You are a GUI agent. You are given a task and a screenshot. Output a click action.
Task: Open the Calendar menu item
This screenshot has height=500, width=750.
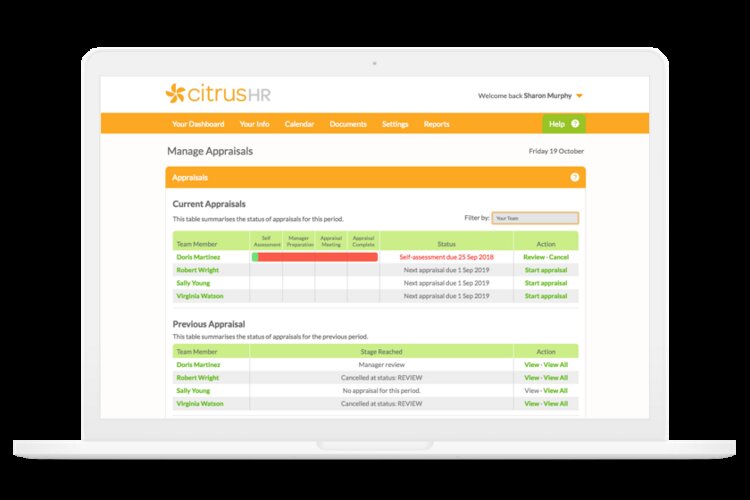point(299,124)
